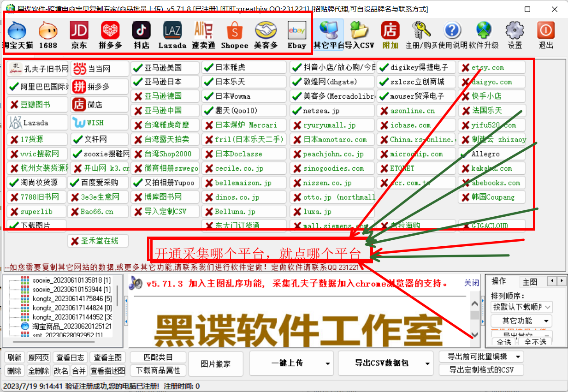Open the 京东 JD platform icon
Screen dimensions: 568x392
[x=79, y=35]
